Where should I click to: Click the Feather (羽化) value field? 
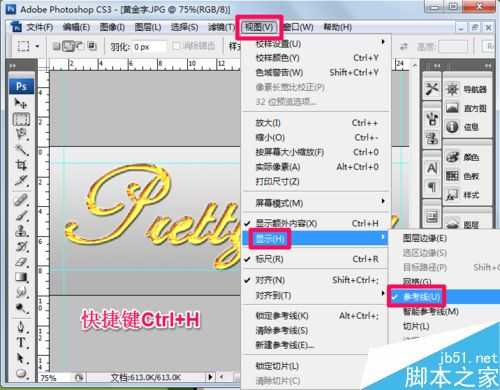point(149,47)
